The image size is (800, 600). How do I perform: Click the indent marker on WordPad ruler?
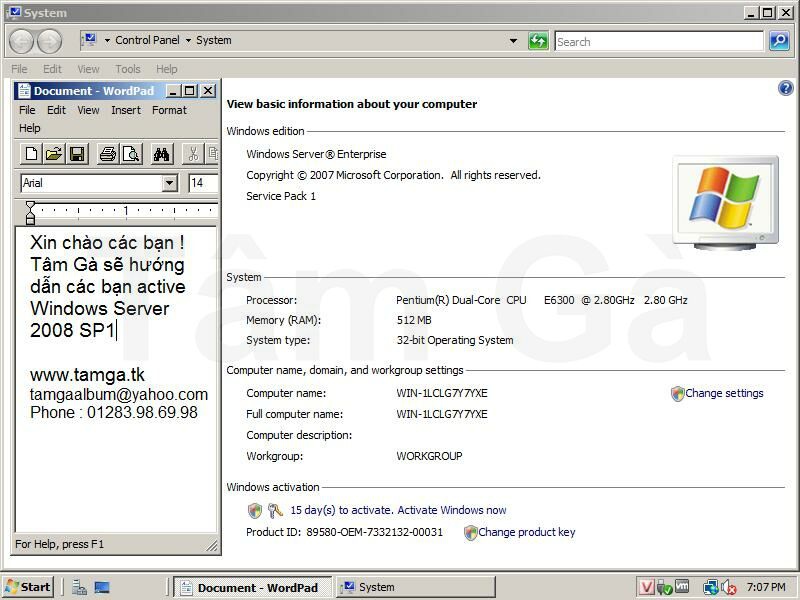pyautogui.click(x=30, y=213)
